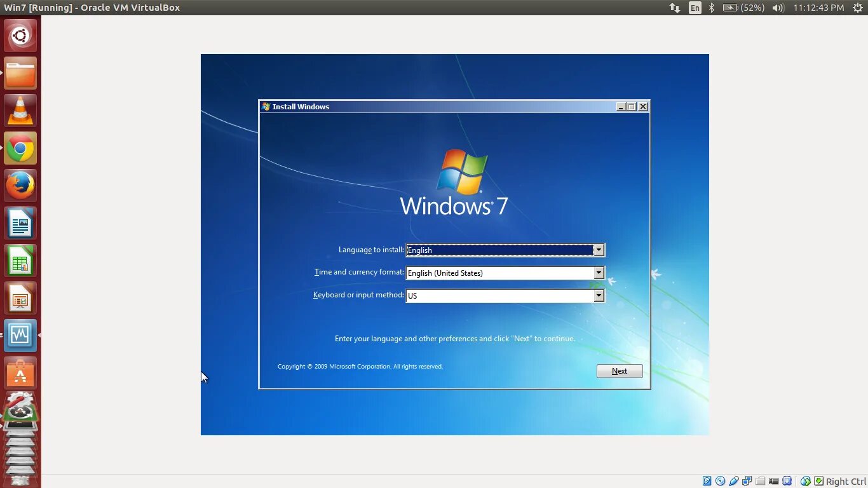Maximize the Install Windows dialog
868x488 pixels.
coord(632,107)
